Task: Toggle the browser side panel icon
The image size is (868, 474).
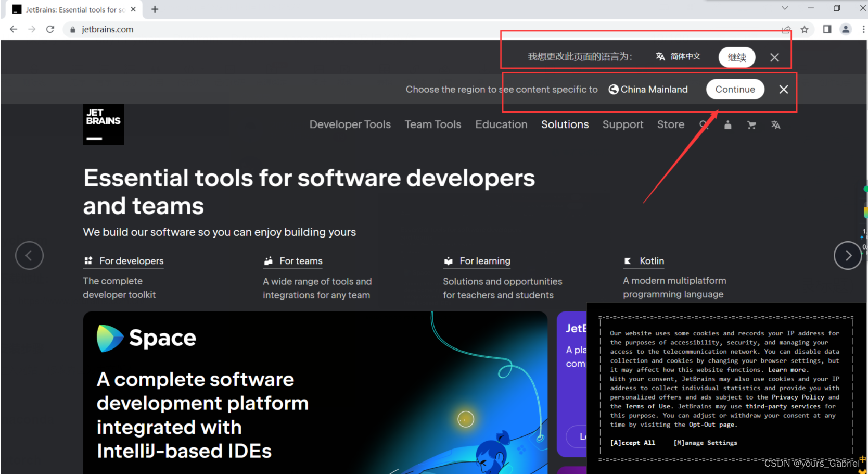Action: tap(827, 29)
